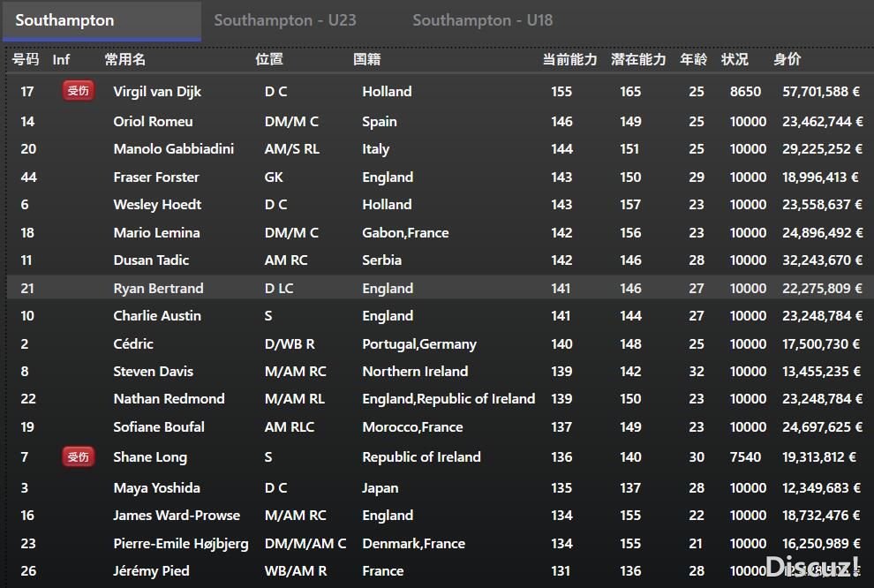The image size is (874, 588).
Task: Click the Inf column header
Action: pyautogui.click(x=61, y=60)
